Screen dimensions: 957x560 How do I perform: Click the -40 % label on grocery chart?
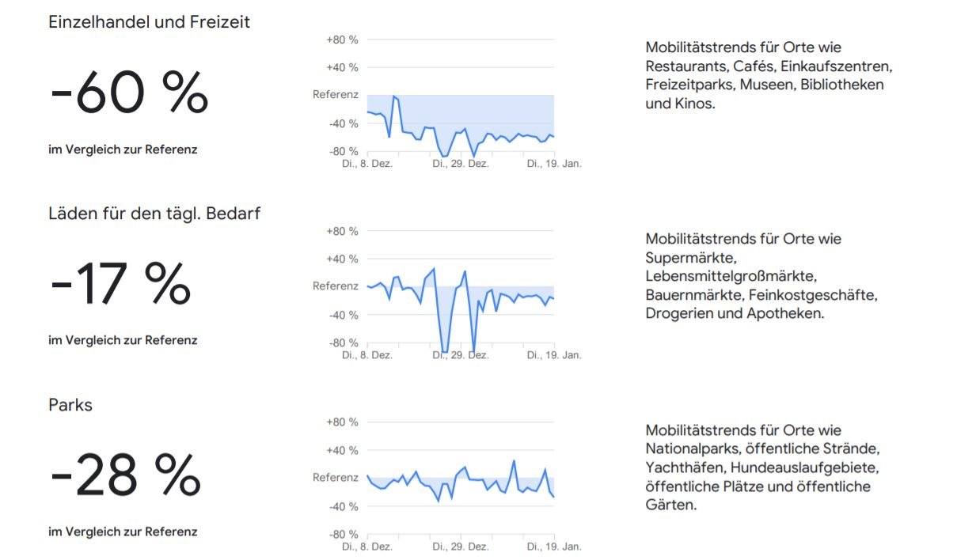(342, 315)
